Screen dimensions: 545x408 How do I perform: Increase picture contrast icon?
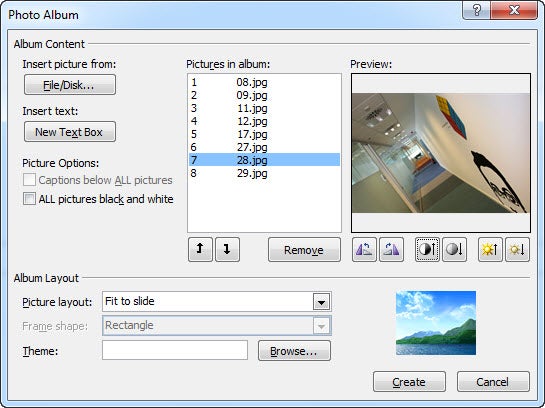(x=427, y=250)
